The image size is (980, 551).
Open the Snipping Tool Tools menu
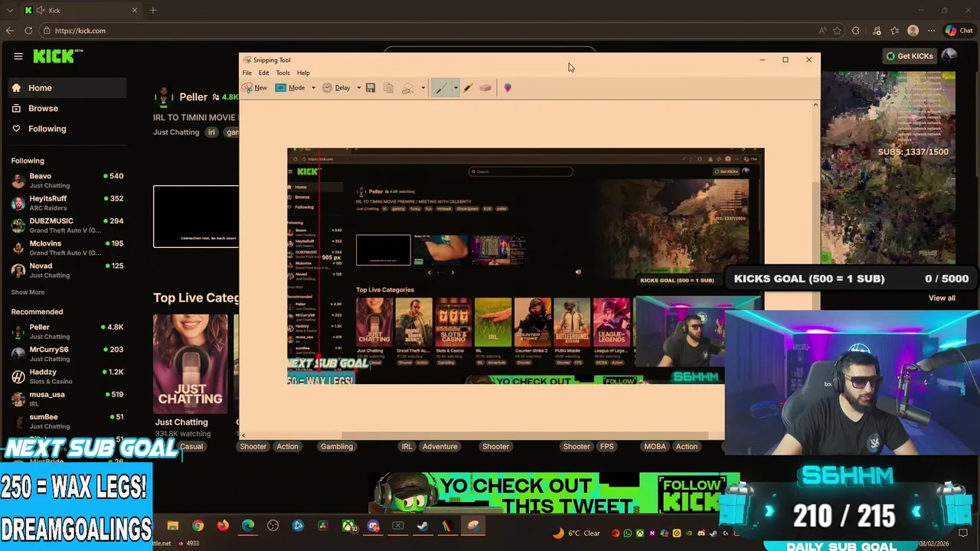[x=283, y=73]
